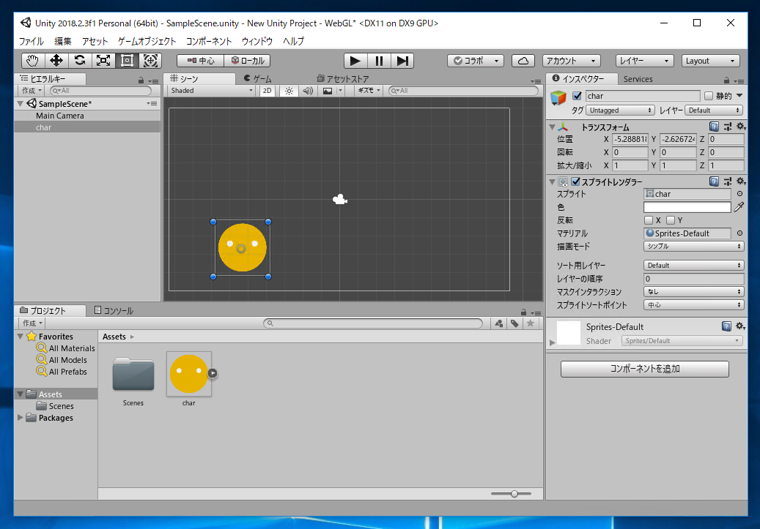Click 作成 button in Hierarchy panel
760x529 pixels.
[x=32, y=91]
